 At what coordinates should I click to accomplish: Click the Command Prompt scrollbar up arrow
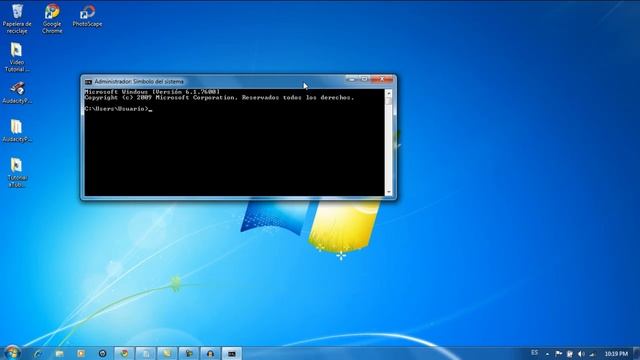click(x=389, y=93)
